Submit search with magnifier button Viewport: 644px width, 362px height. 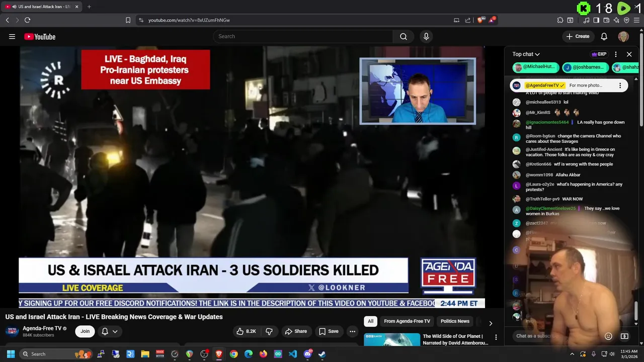click(404, 36)
